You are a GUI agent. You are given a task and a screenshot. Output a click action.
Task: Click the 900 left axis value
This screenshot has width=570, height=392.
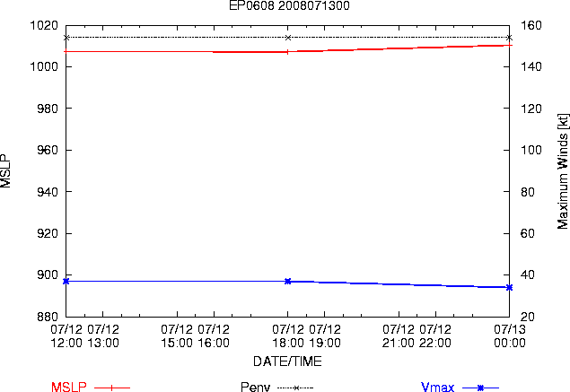point(48,275)
